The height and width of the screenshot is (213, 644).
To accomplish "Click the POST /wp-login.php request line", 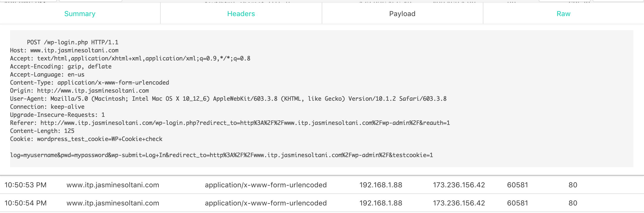I will click(73, 42).
